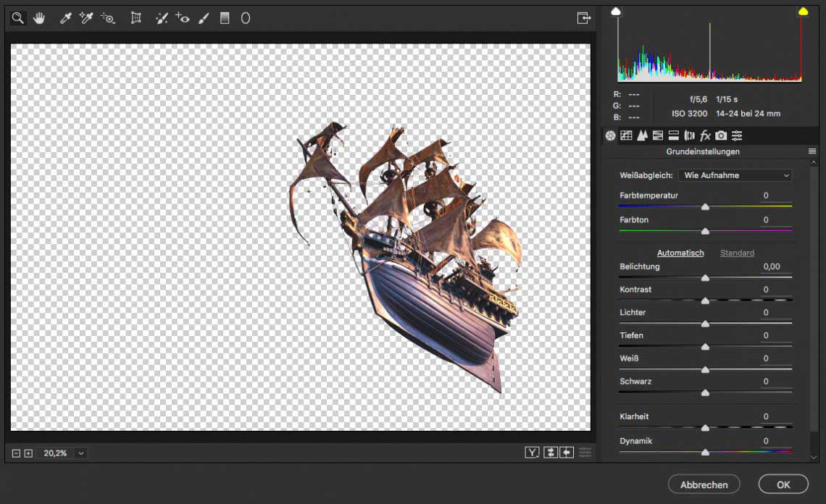Image resolution: width=826 pixels, height=504 pixels.
Task: Switch to the Effects (fx) tab
Action: [705, 135]
